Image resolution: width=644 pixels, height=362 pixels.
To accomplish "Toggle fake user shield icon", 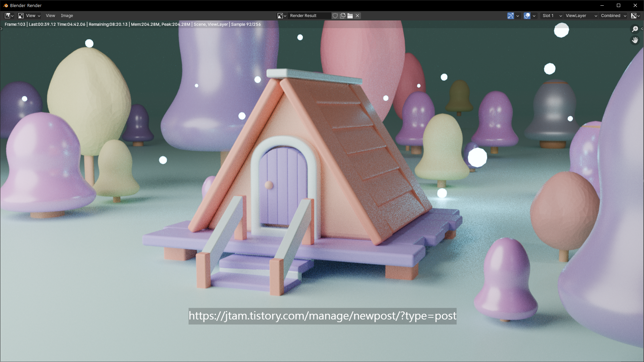I will (335, 16).
